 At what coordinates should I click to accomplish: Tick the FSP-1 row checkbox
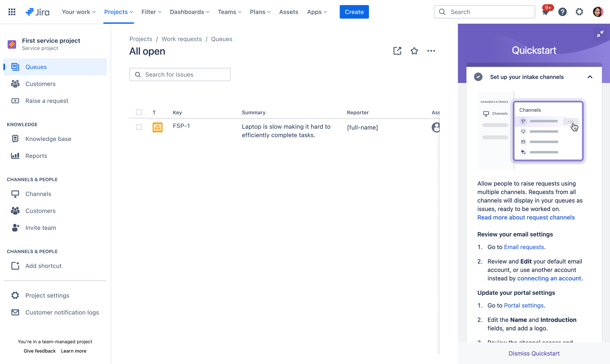[x=139, y=127]
